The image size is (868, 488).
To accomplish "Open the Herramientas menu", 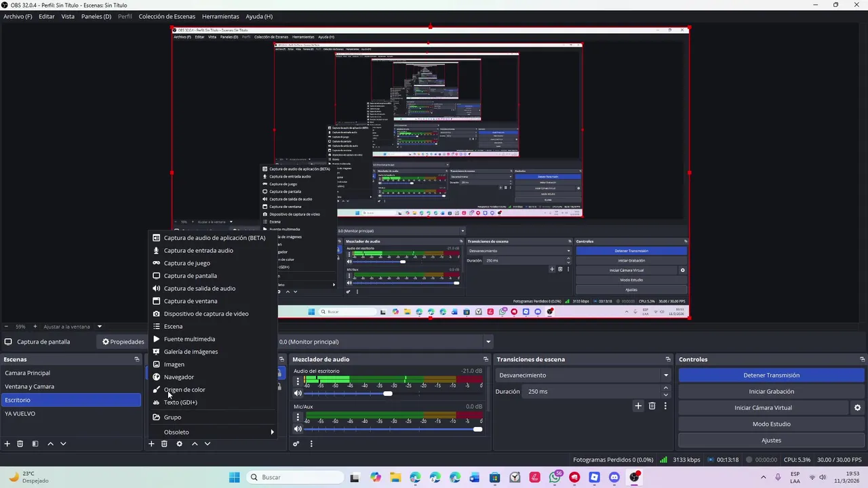I will tap(220, 16).
